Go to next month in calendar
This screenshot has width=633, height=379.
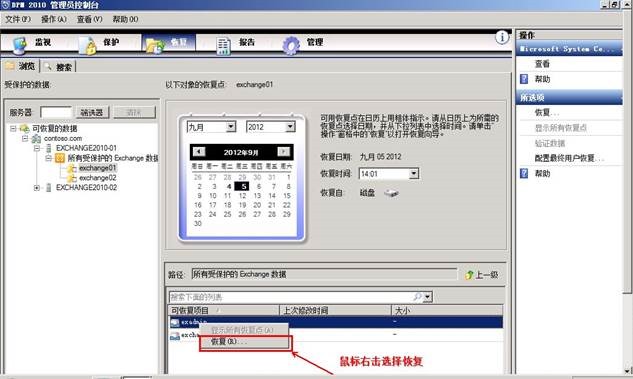click(x=283, y=152)
